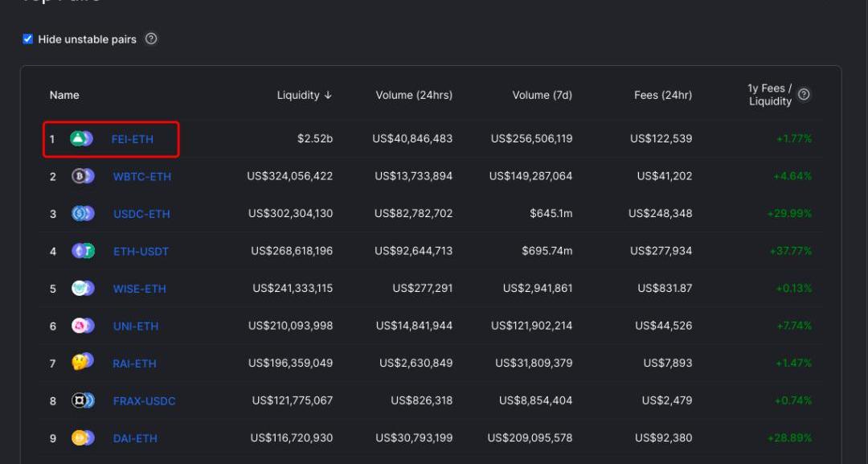Click the RAI-ETH pair token icon
The width and height of the screenshot is (868, 464).
pos(83,363)
